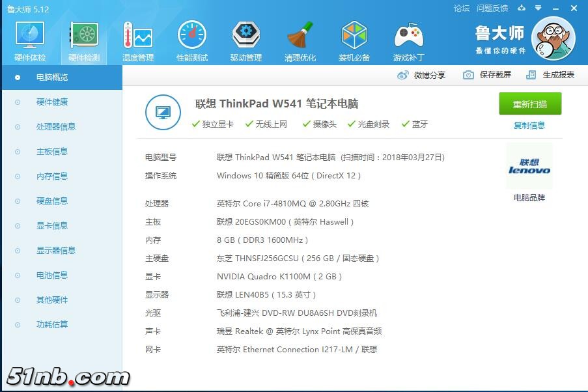Open the 硬件体检 hardware checkup icon

(29, 39)
